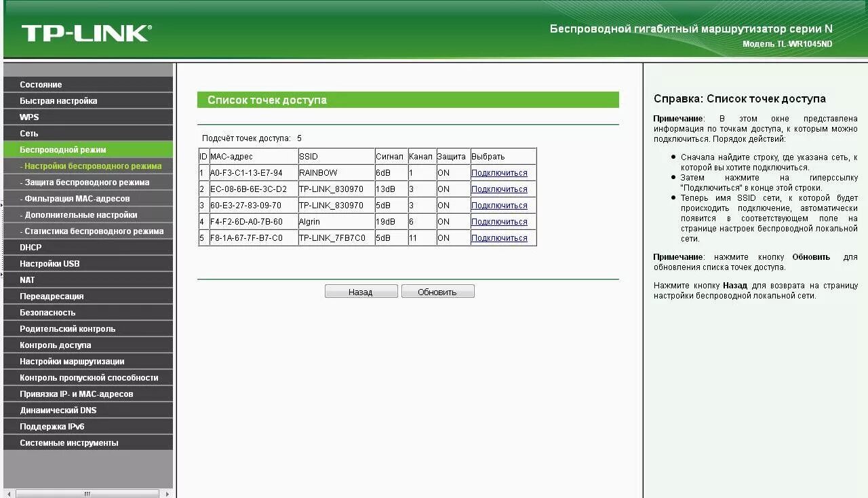Click the Канал column header

pyautogui.click(x=421, y=157)
